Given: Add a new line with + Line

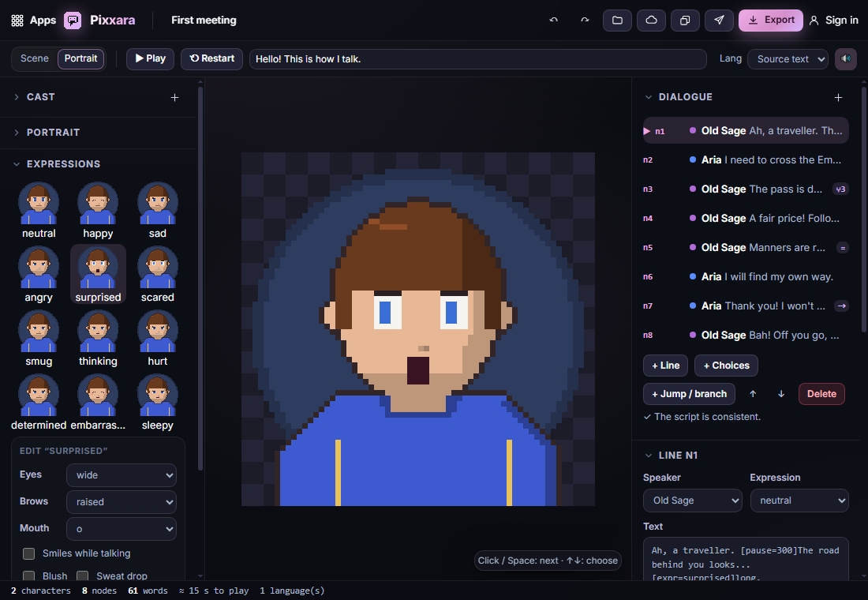Looking at the screenshot, I should tap(665, 366).
